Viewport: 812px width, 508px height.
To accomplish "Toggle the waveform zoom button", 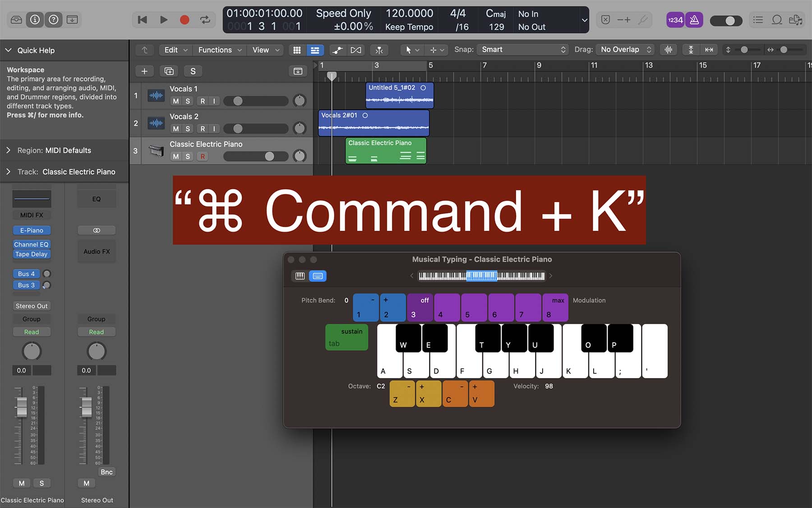I will [669, 50].
